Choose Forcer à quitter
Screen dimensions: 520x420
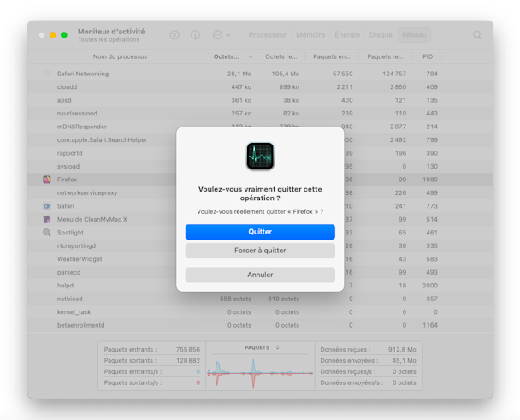(x=260, y=251)
